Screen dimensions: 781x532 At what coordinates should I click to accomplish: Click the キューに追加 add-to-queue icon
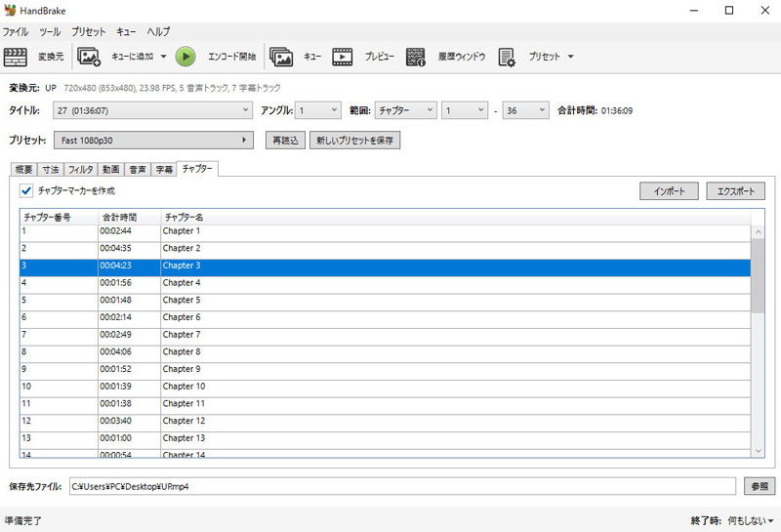89,57
